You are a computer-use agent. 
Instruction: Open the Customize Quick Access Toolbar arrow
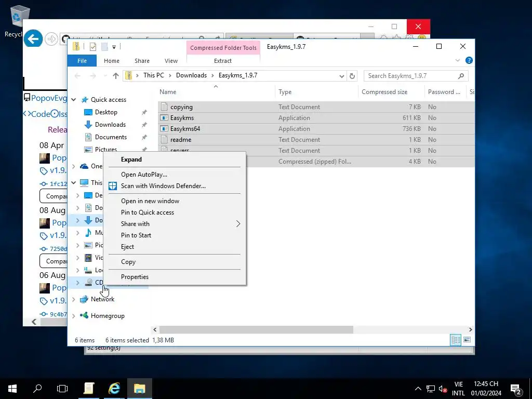114,47
